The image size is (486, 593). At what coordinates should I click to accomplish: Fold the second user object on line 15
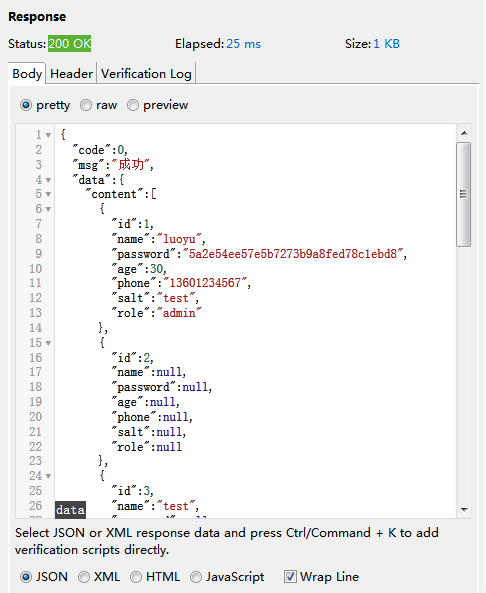pos(48,343)
